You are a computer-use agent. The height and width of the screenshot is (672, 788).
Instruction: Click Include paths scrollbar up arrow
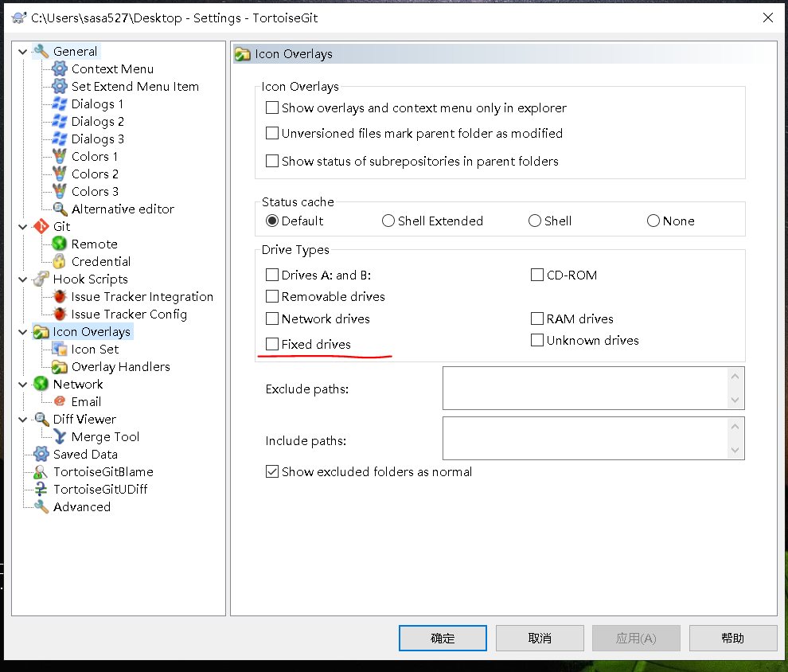click(735, 426)
